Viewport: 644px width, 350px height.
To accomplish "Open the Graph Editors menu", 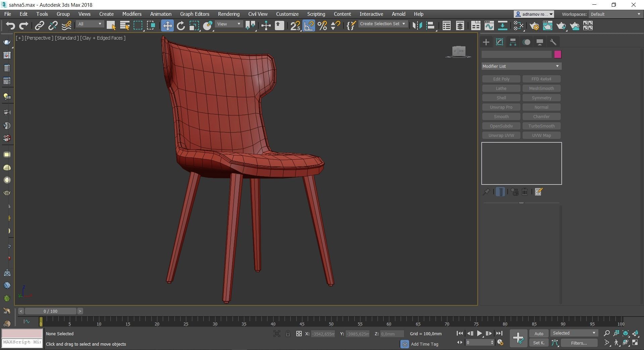I will pyautogui.click(x=195, y=14).
